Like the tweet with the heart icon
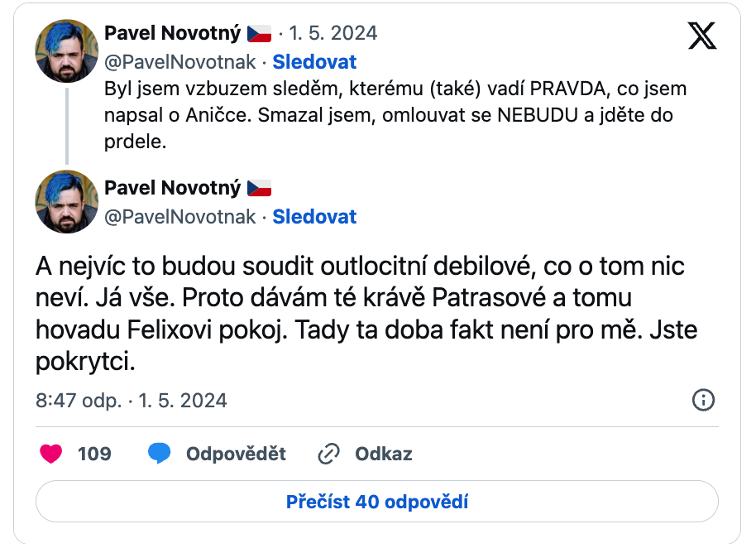The image size is (756, 553). [51, 454]
